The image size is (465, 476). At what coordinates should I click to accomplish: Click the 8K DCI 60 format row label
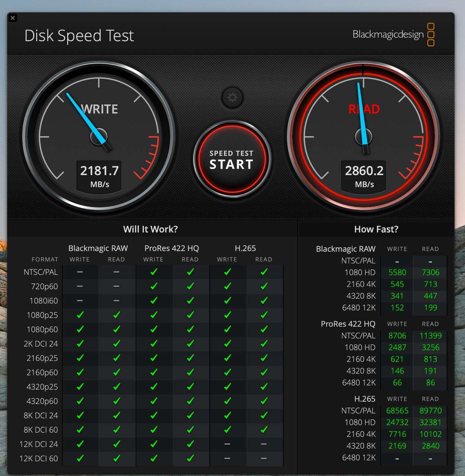[41, 430]
